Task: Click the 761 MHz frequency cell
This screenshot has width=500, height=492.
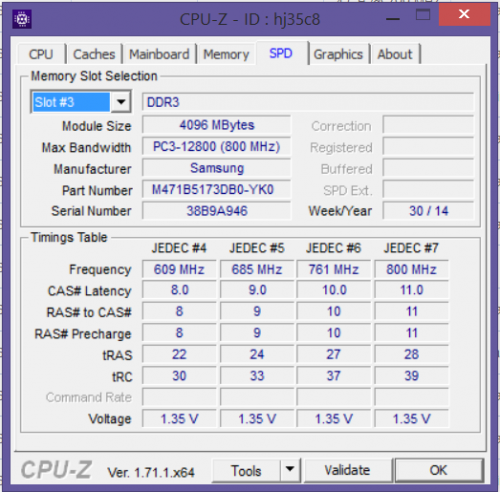Action: click(334, 269)
